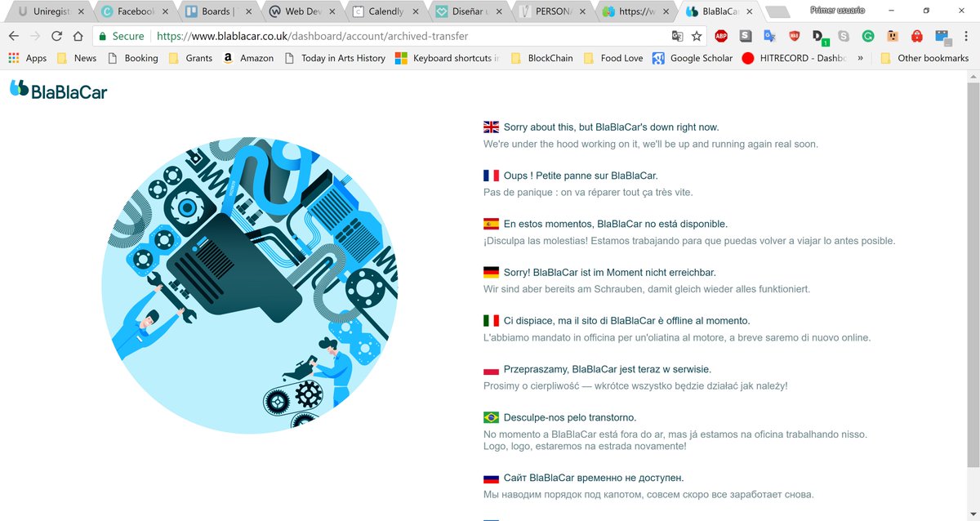Open the Apps shortcut in bookmarks bar

pyautogui.click(x=28, y=58)
